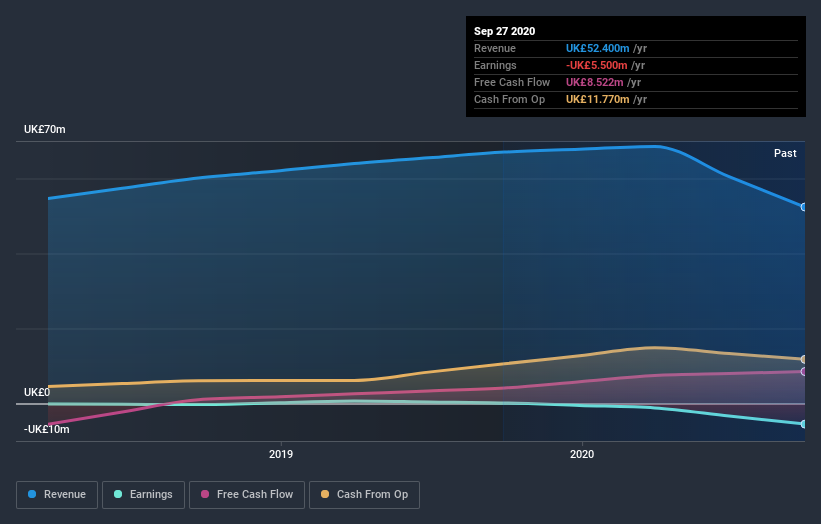Click the -UK£10m y-axis label
The height and width of the screenshot is (524, 821).
47,429
